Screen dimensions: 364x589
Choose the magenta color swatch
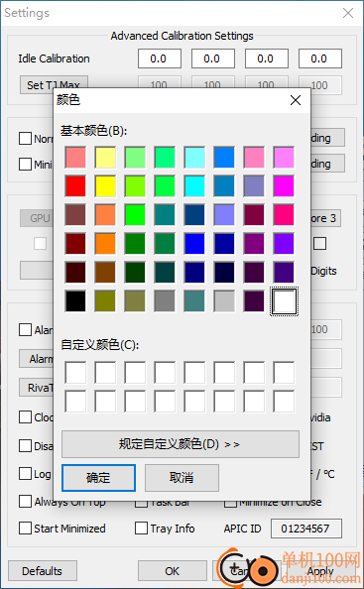(284, 186)
